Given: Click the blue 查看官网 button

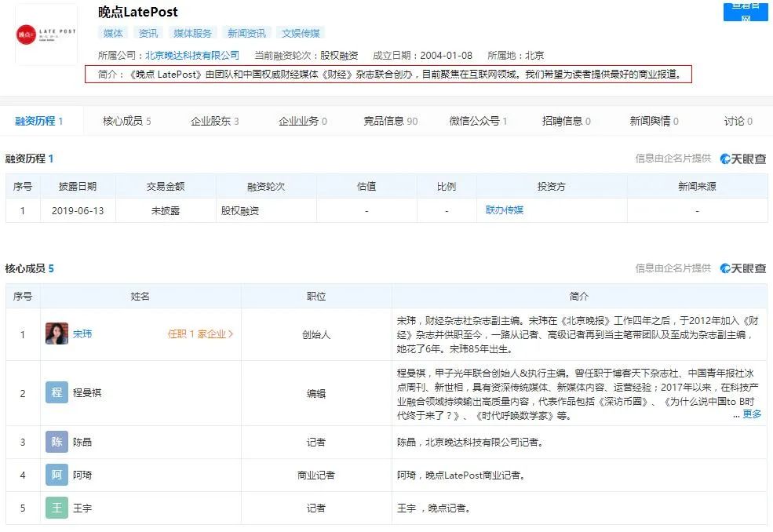Looking at the screenshot, I should [746, 11].
